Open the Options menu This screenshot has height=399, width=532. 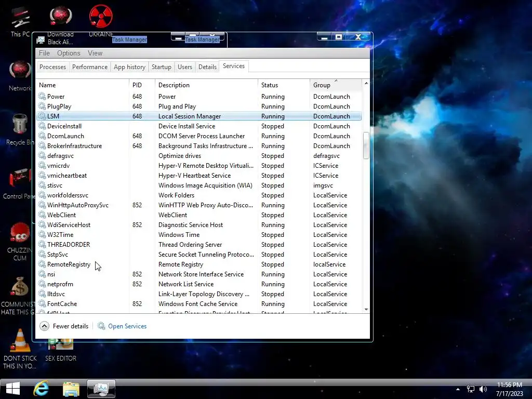tap(69, 54)
